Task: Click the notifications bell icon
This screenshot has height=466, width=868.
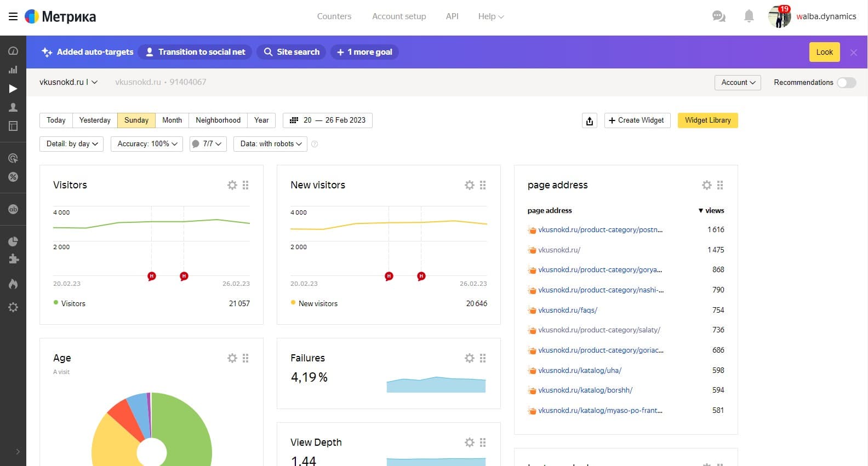Action: pos(749,16)
